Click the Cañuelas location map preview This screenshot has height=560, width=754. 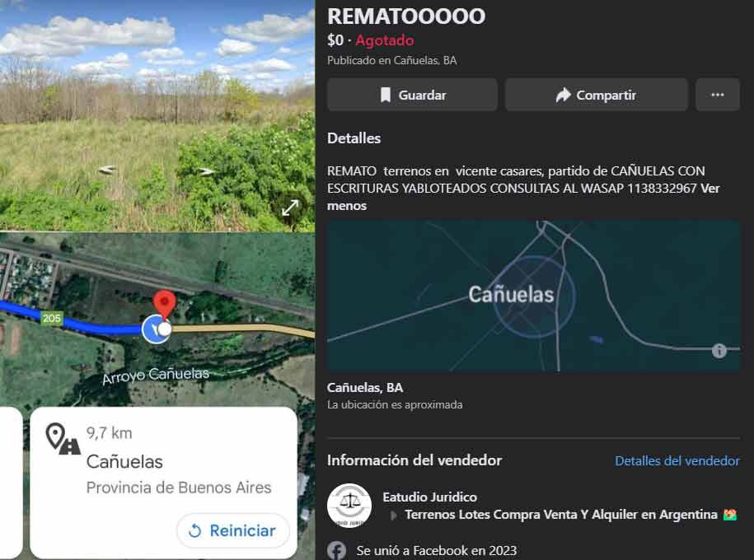(x=533, y=296)
